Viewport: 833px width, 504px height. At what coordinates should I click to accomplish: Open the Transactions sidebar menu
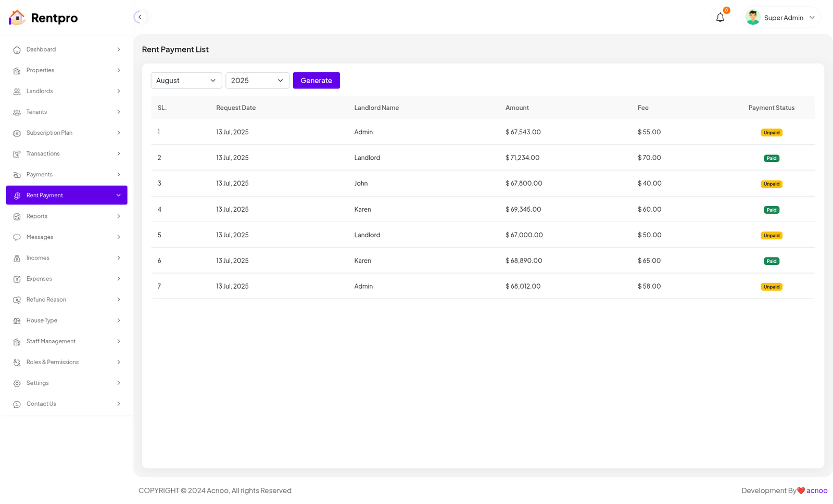tap(67, 153)
